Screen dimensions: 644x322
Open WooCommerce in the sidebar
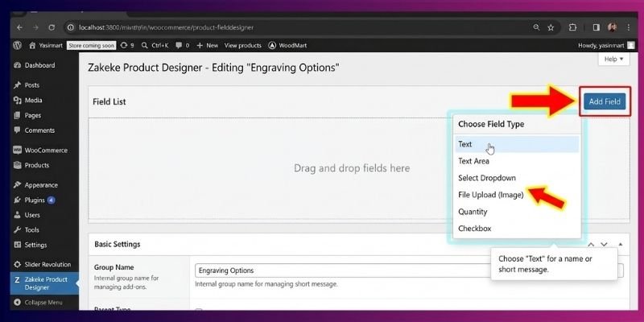[x=44, y=151]
